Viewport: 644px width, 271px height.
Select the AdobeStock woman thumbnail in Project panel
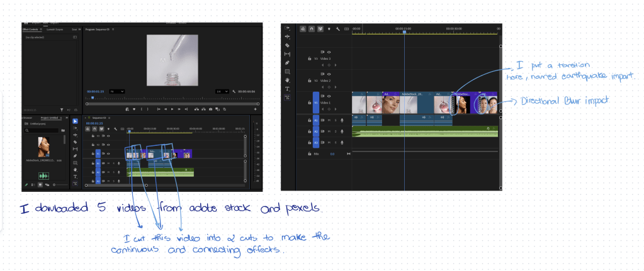click(x=45, y=148)
